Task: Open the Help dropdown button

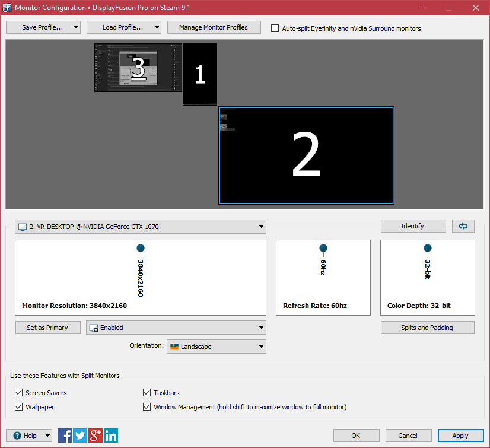Action: tap(29, 436)
